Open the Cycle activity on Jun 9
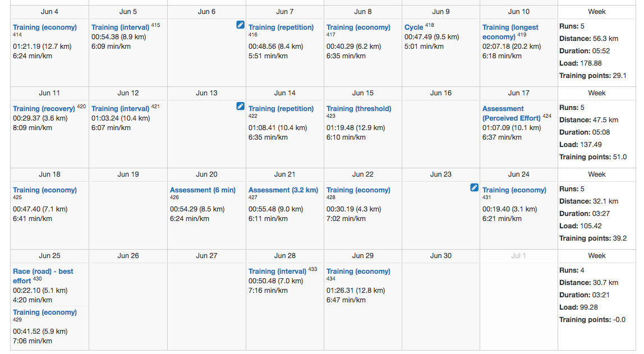 [413, 27]
